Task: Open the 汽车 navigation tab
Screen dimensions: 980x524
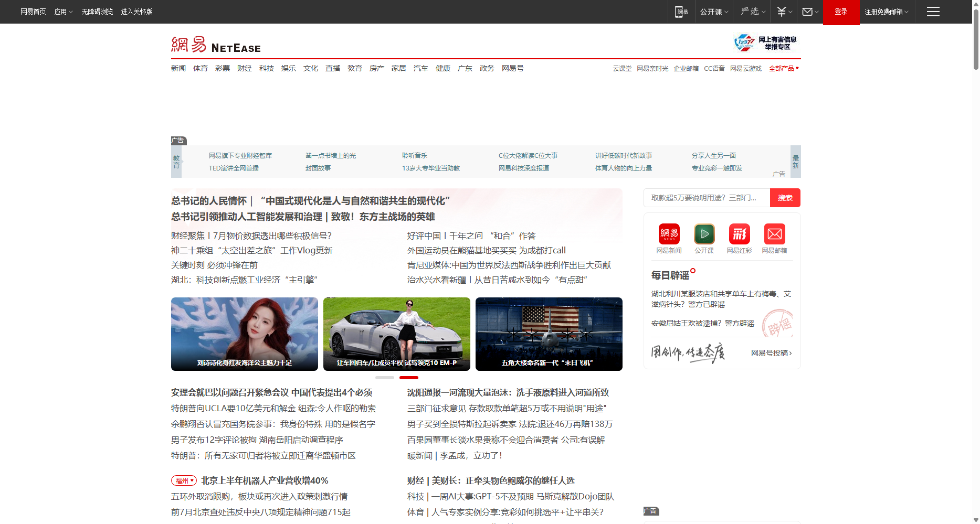Action: (421, 68)
